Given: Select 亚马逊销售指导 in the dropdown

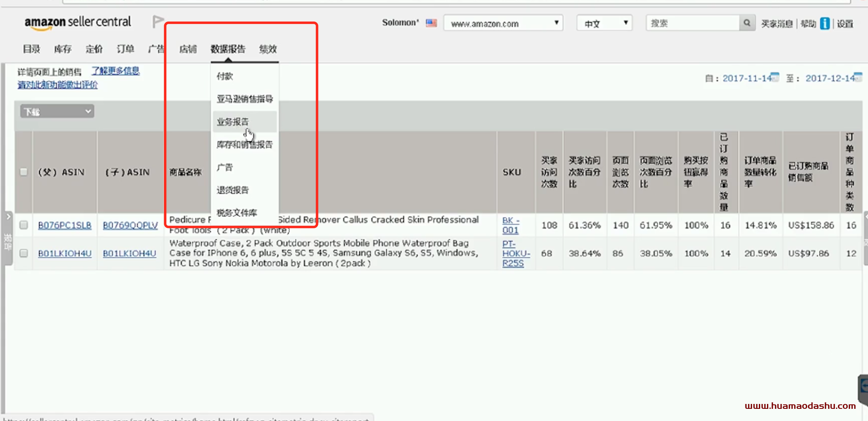Looking at the screenshot, I should tap(245, 99).
